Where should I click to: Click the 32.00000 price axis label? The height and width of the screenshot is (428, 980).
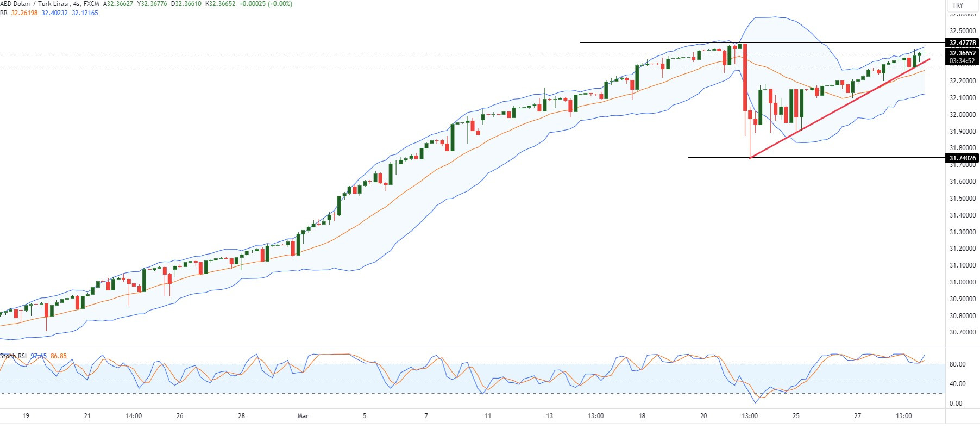pos(962,115)
